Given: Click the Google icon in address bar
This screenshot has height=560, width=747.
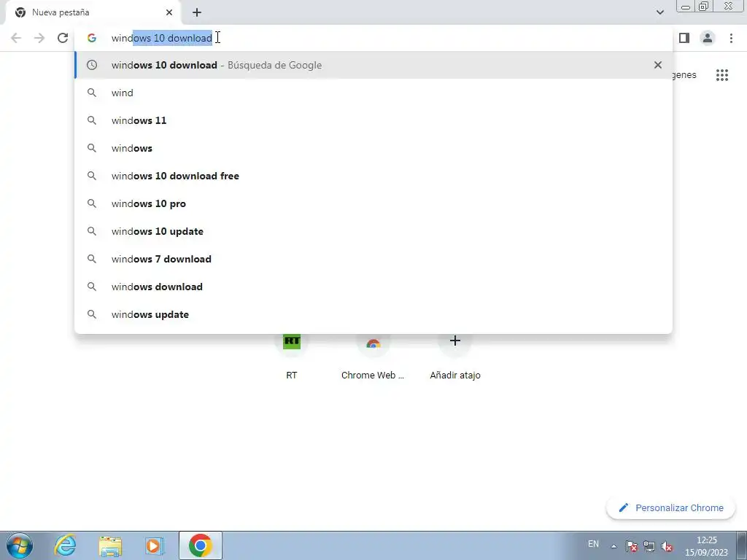Looking at the screenshot, I should pyautogui.click(x=92, y=38).
